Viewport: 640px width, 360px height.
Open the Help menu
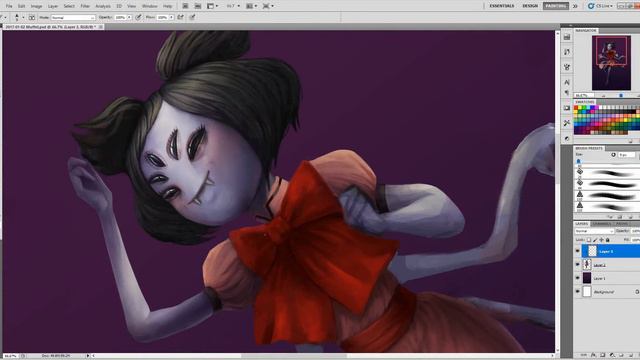(167, 6)
